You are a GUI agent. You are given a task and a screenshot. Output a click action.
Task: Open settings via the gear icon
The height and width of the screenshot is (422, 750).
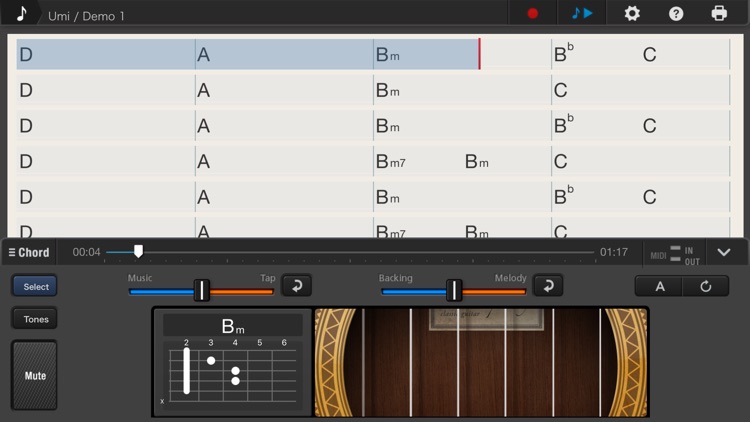click(x=632, y=13)
